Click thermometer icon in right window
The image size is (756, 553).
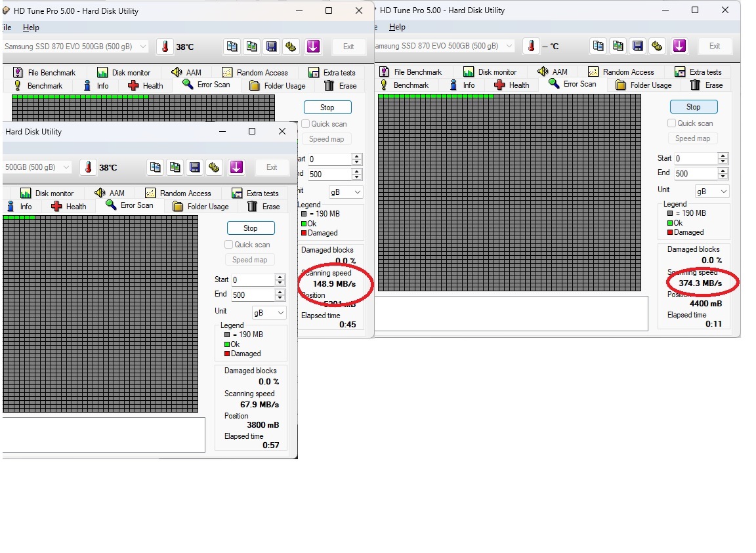(x=532, y=46)
